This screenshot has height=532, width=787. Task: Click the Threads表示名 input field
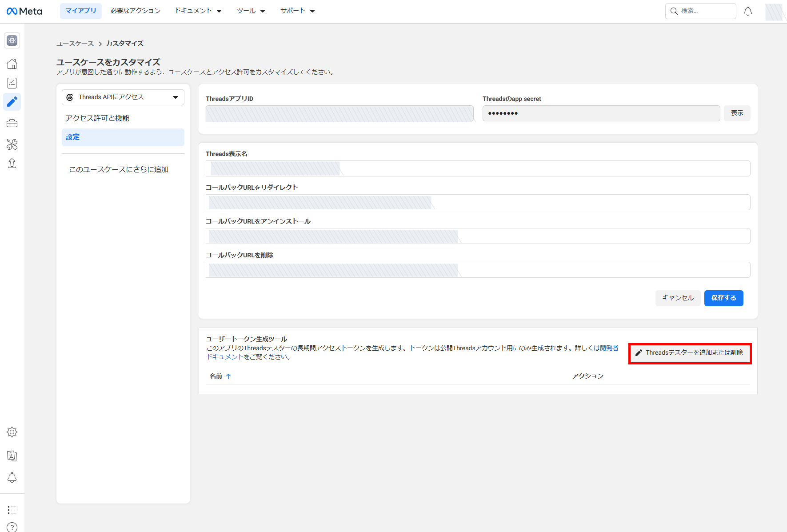[x=478, y=168]
